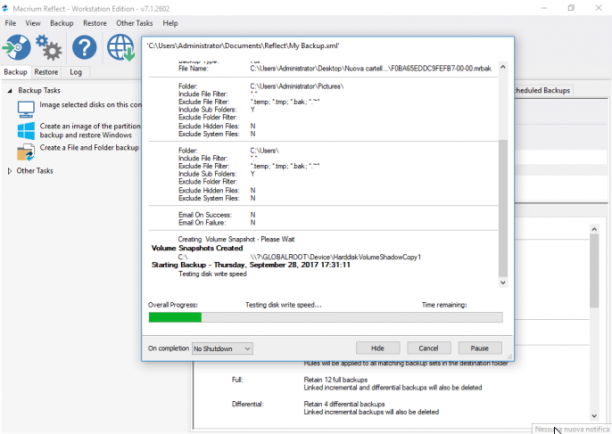Select Create an image of the partition task

pos(90,130)
